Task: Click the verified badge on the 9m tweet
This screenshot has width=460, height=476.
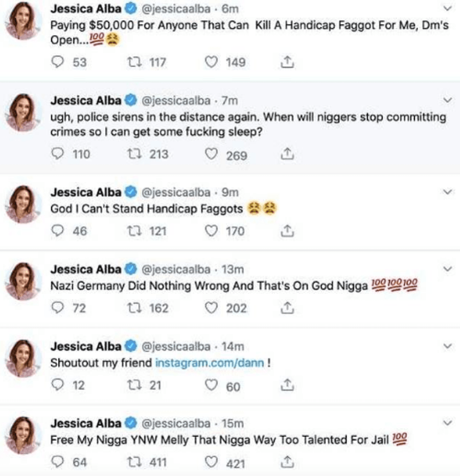Action: pyautogui.click(x=130, y=192)
